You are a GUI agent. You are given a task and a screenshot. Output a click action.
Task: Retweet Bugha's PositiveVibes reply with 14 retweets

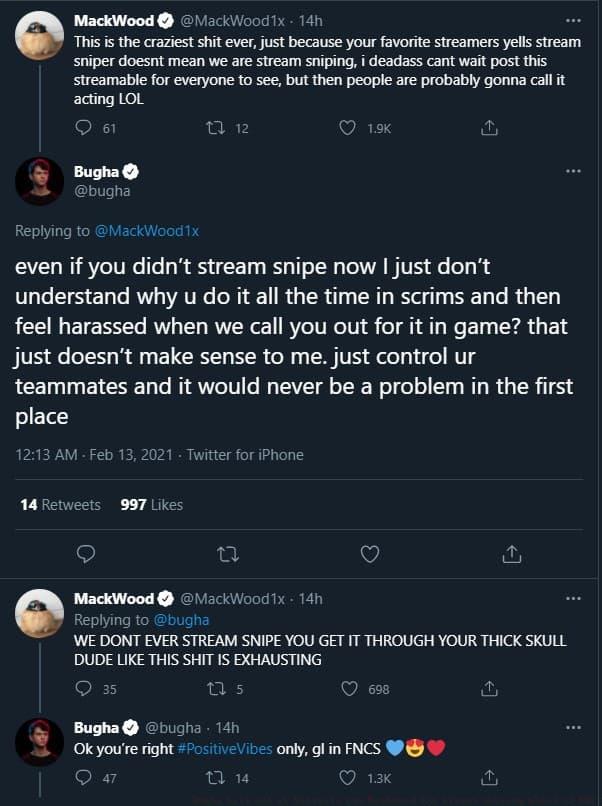pos(213,777)
